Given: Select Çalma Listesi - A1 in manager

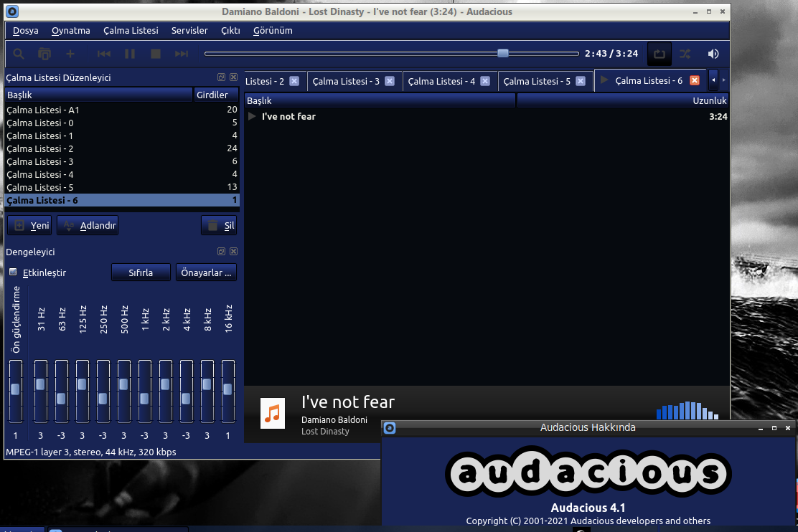Looking at the screenshot, I should click(122, 110).
